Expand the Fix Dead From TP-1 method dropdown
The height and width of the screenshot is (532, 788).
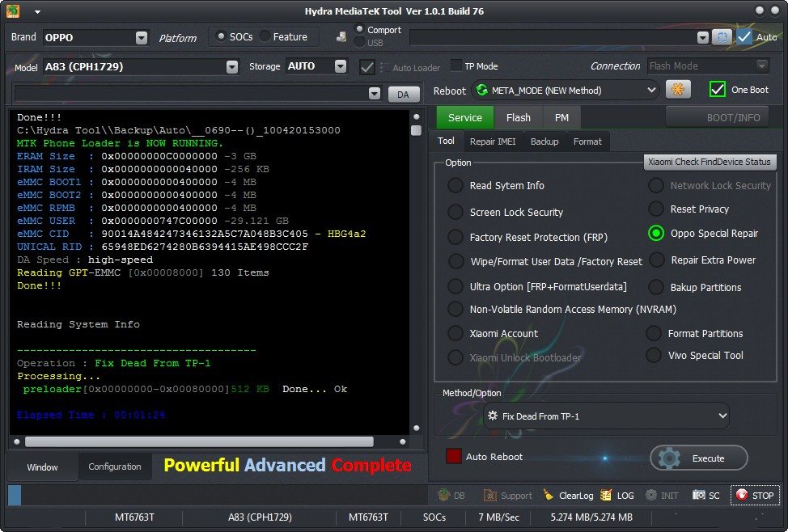(607, 416)
